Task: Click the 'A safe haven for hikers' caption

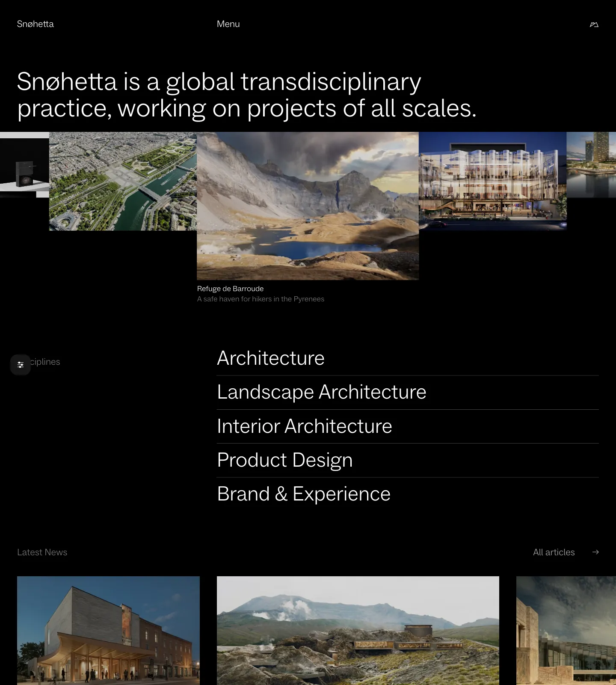Action: click(x=261, y=299)
